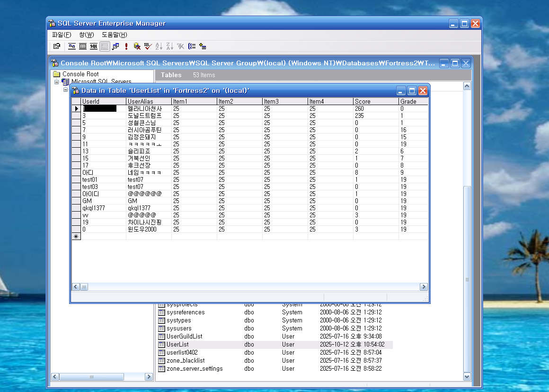Open the 창(W) menu
This screenshot has height=392, width=549.
tap(87, 35)
